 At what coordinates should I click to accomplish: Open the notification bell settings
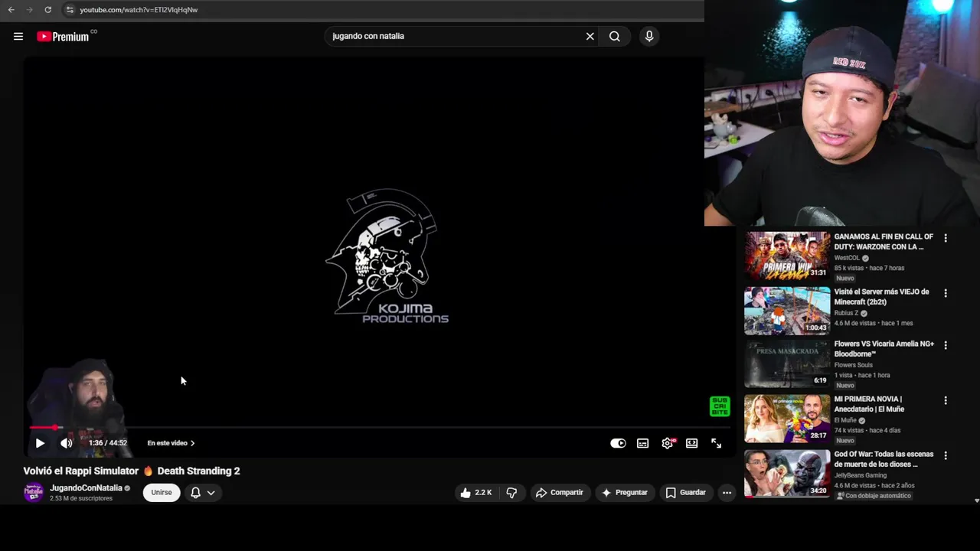tap(195, 493)
